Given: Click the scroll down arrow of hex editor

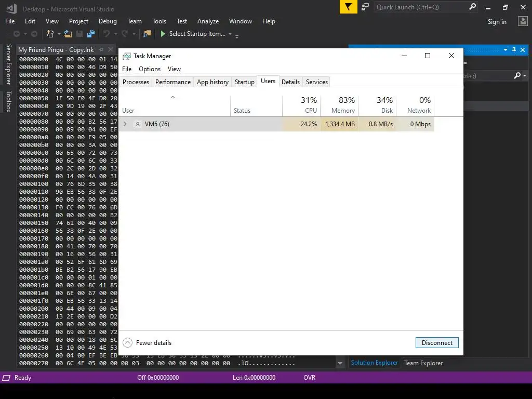Looking at the screenshot, I should point(340,363).
